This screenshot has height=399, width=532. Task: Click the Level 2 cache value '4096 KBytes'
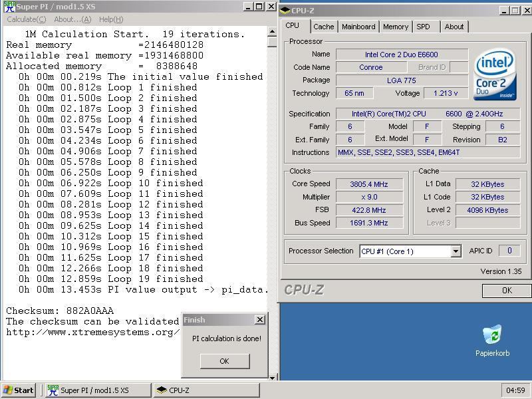click(487, 210)
